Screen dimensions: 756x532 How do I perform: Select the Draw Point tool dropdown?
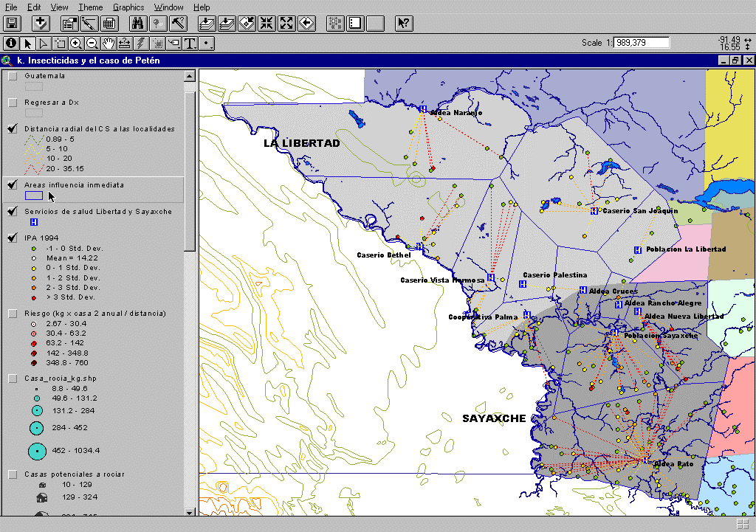click(207, 43)
